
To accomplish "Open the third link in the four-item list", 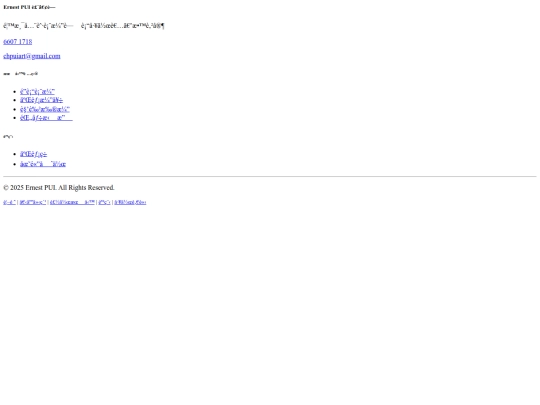I will 45,109.
